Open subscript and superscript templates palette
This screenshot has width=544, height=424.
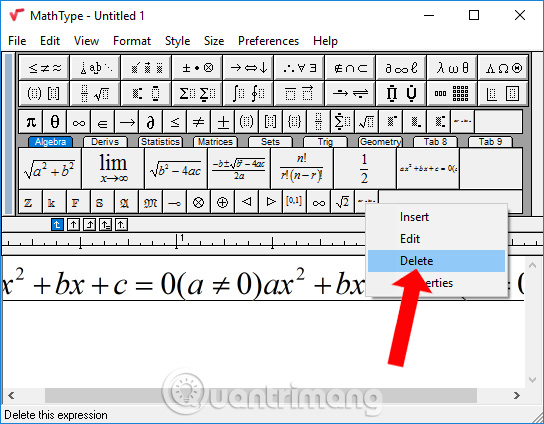point(146,93)
